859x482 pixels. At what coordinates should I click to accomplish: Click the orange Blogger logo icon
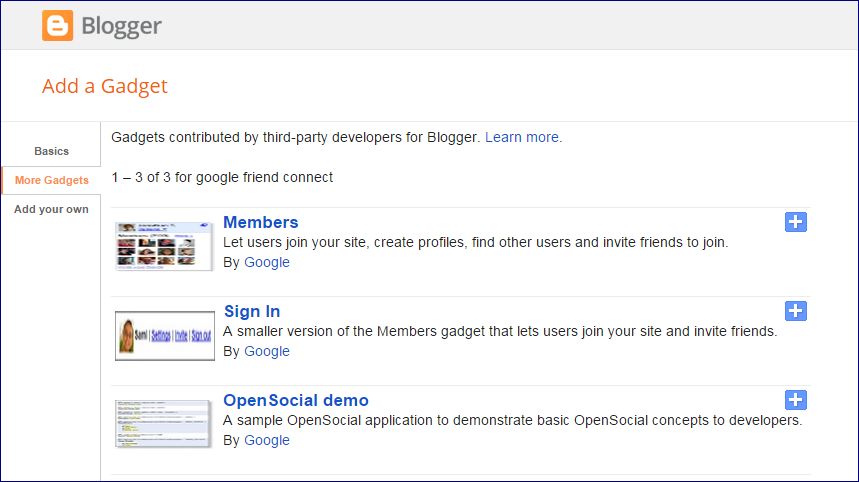58,25
